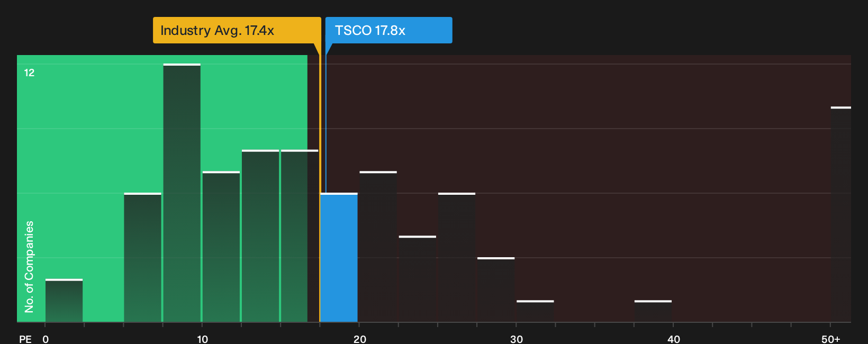The width and height of the screenshot is (868, 344).
Task: Click the 10 x-axis tick label
Action: [202, 339]
